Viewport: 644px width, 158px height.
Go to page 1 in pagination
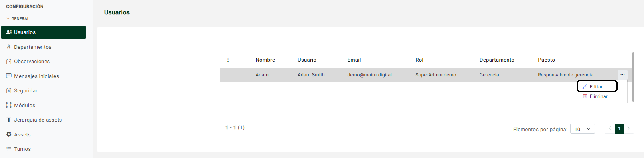pos(619,128)
